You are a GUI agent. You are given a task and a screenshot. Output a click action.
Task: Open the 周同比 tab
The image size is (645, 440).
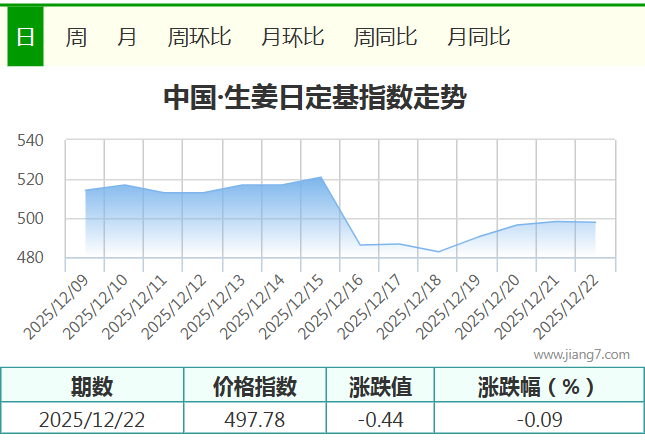pyautogui.click(x=386, y=37)
